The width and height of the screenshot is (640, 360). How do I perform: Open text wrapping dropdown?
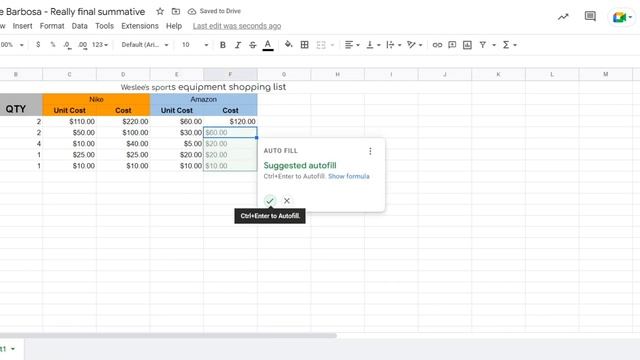(x=394, y=45)
